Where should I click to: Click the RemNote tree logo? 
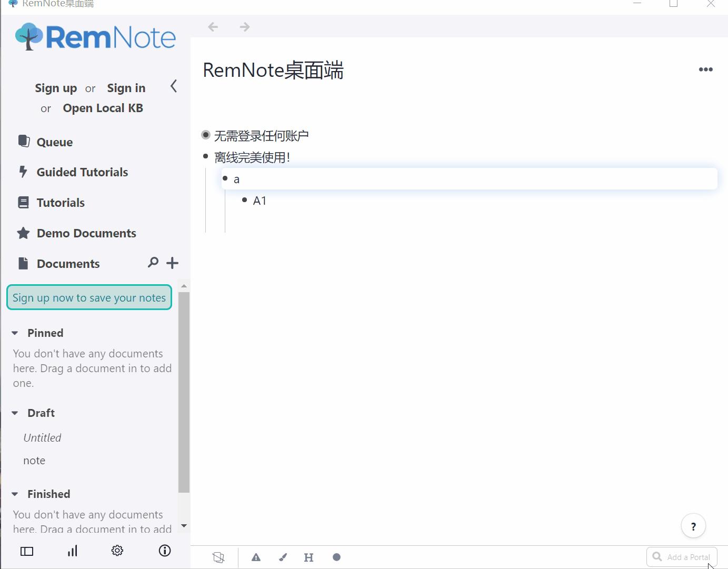(x=29, y=36)
